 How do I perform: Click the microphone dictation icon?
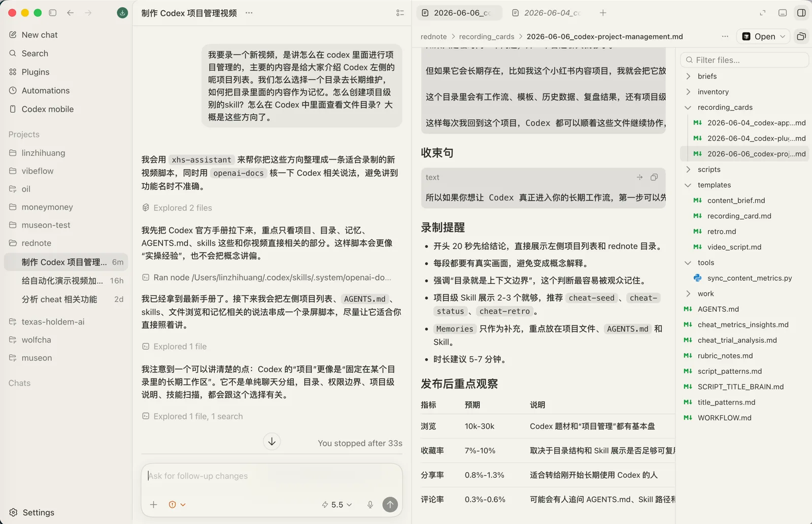[x=370, y=504]
